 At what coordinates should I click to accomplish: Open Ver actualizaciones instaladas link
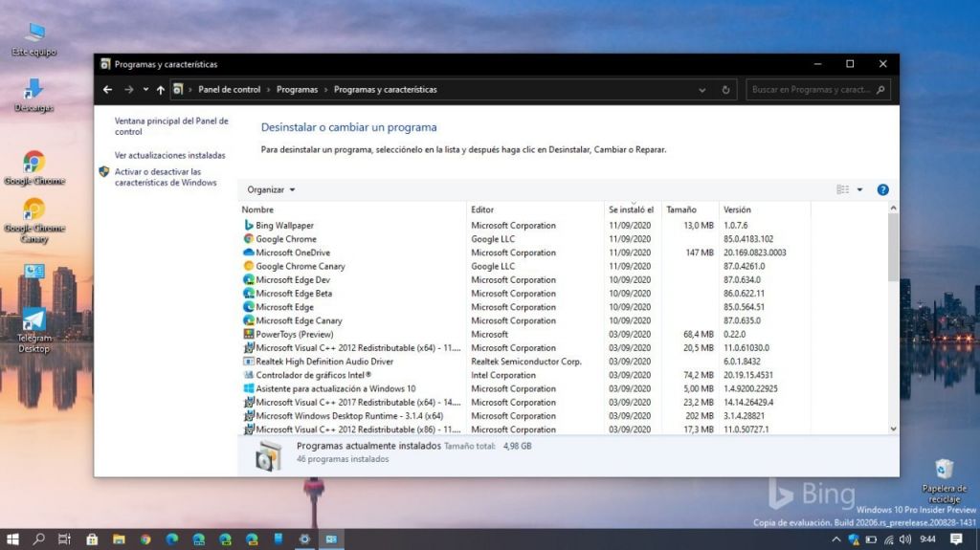(169, 155)
